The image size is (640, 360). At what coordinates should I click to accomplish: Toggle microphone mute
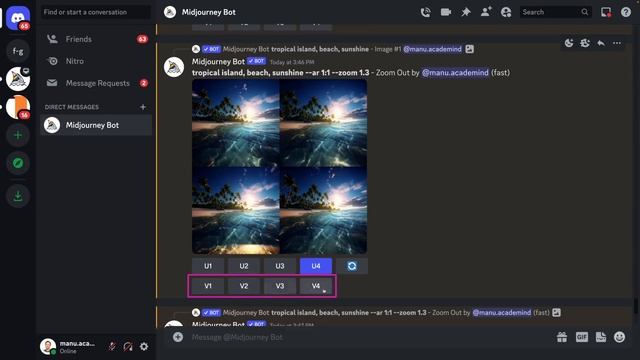click(x=112, y=347)
